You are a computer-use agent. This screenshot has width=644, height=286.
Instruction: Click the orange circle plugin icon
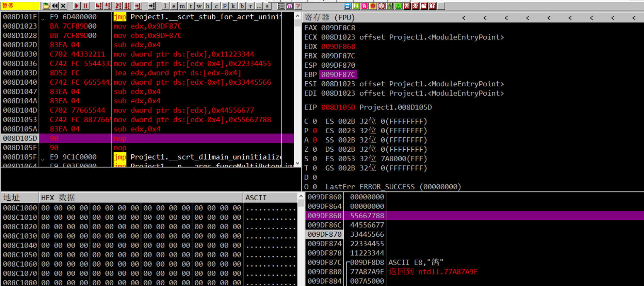(373, 6)
